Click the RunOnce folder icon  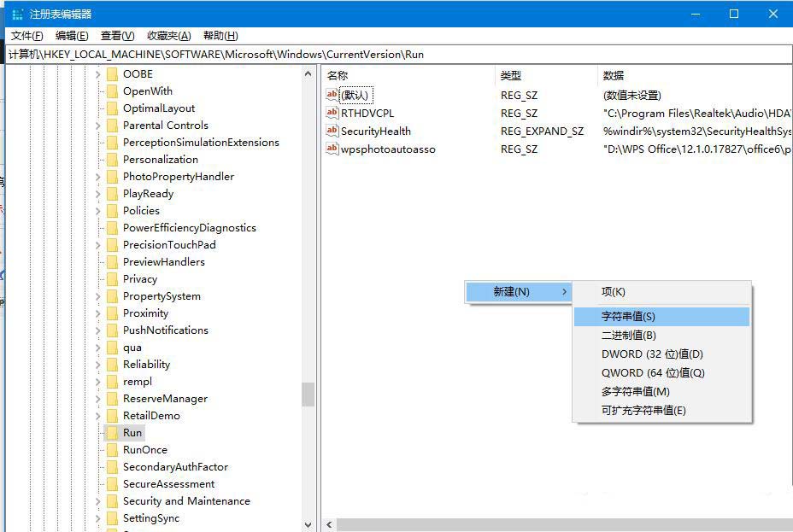click(112, 450)
